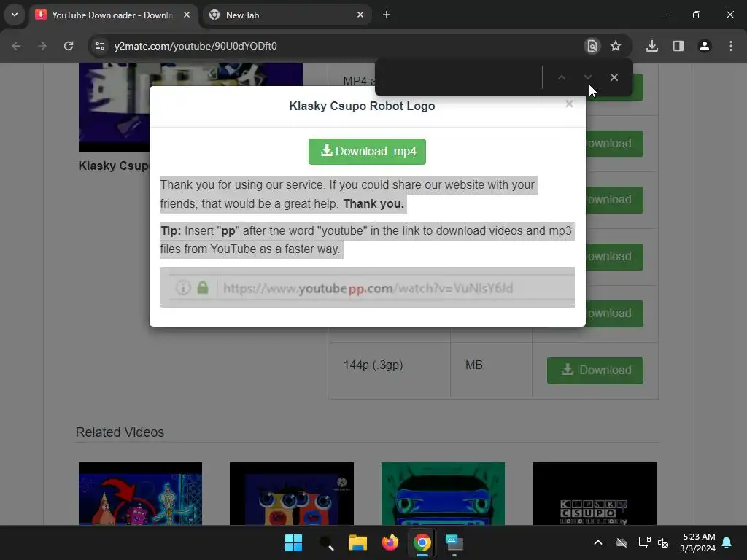Click the cloud sync off tray icon

(x=622, y=542)
